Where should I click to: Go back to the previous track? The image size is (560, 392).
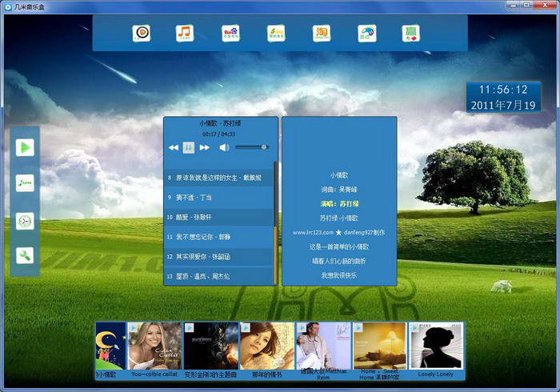[x=173, y=147]
